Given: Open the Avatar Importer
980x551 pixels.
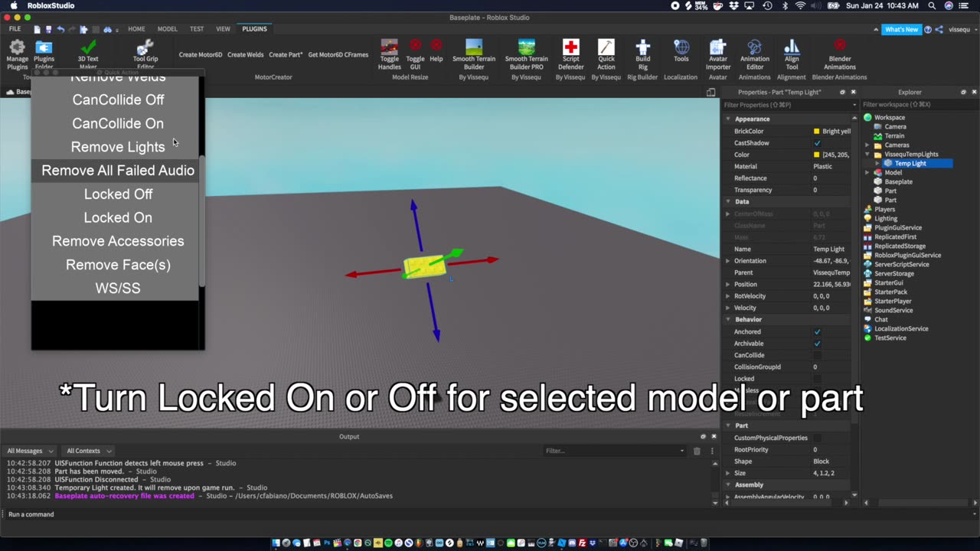Looking at the screenshot, I should click(718, 54).
